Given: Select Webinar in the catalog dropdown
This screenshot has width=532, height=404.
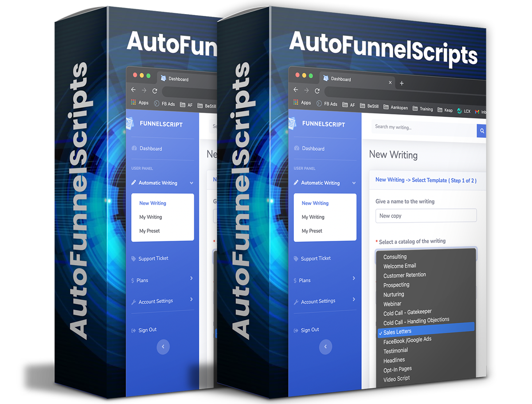Looking at the screenshot, I should [x=392, y=304].
